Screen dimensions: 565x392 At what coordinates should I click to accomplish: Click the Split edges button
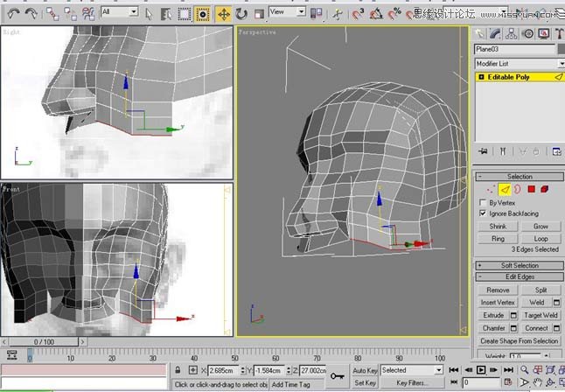(541, 290)
